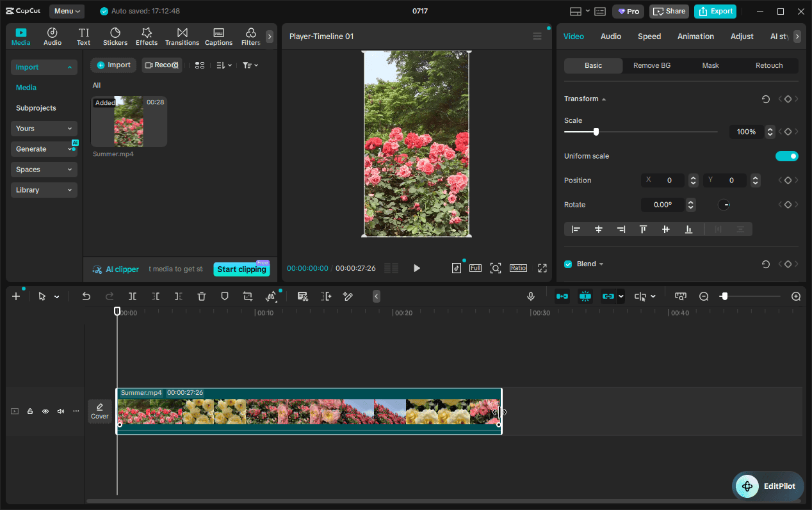Collapse the Transform section
The width and height of the screenshot is (812, 510).
pos(603,99)
